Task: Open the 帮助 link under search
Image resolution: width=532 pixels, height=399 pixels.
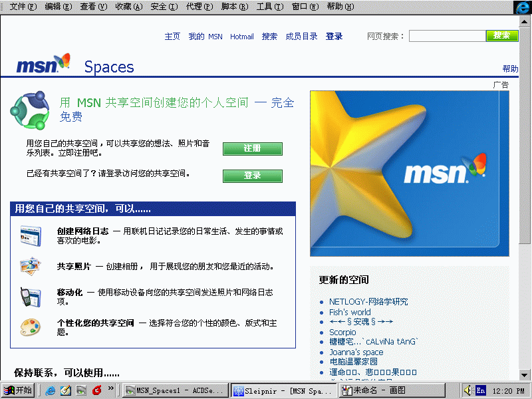Action: [x=510, y=68]
